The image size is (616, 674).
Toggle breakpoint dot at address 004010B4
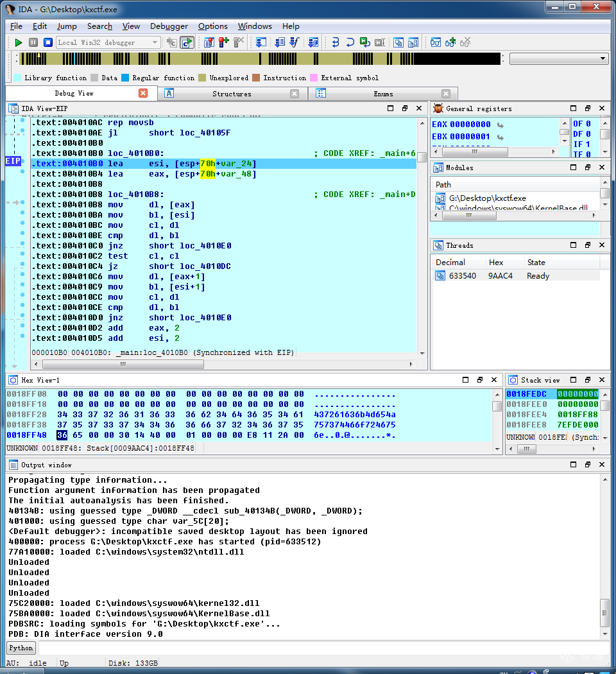tap(22, 172)
